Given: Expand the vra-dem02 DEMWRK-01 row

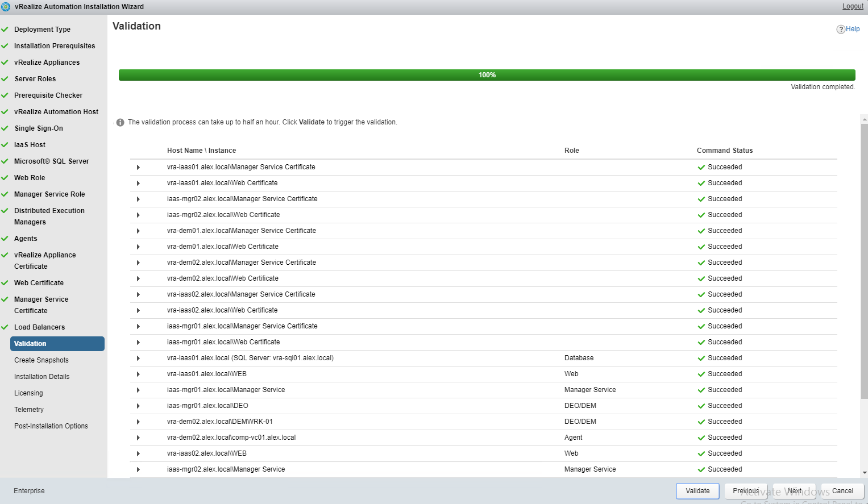Looking at the screenshot, I should tap(138, 422).
